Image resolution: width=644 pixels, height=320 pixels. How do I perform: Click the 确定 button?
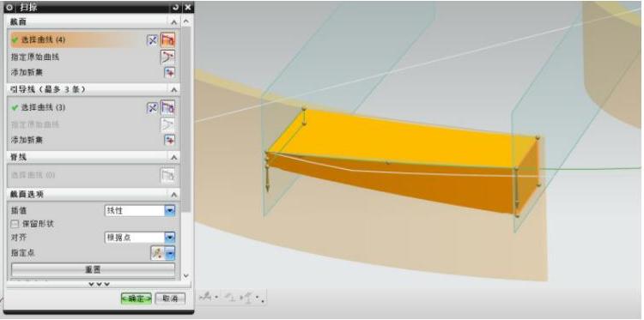137,299
